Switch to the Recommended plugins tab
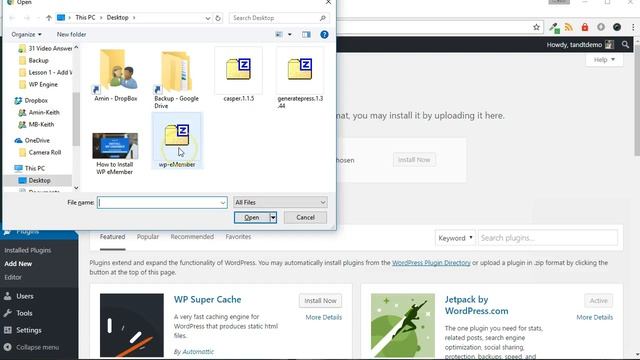Image resolution: width=640 pixels, height=360 pixels. [192, 237]
